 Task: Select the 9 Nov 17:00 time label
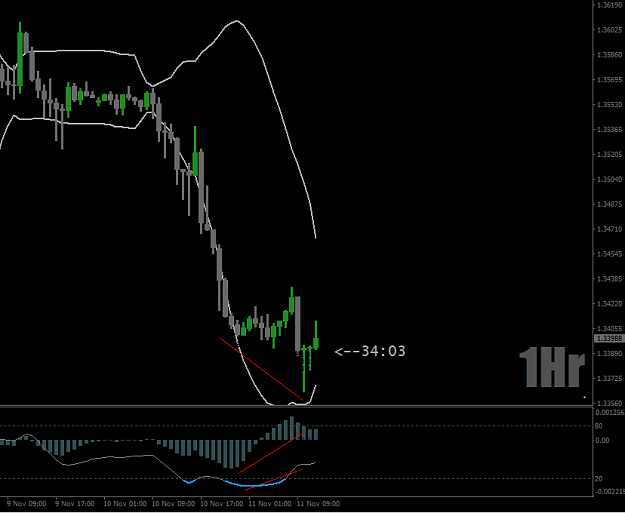[x=75, y=504]
